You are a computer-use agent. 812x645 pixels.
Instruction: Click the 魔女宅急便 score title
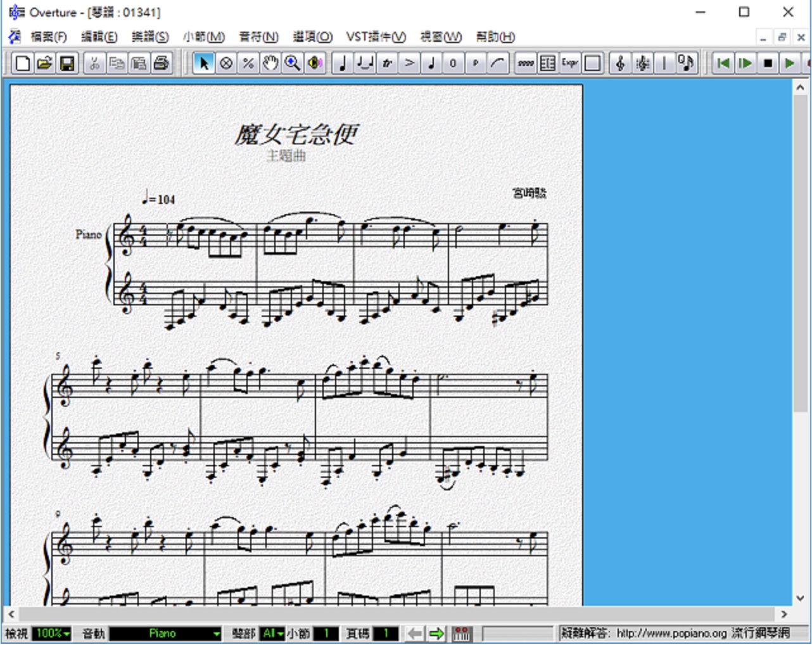click(296, 134)
